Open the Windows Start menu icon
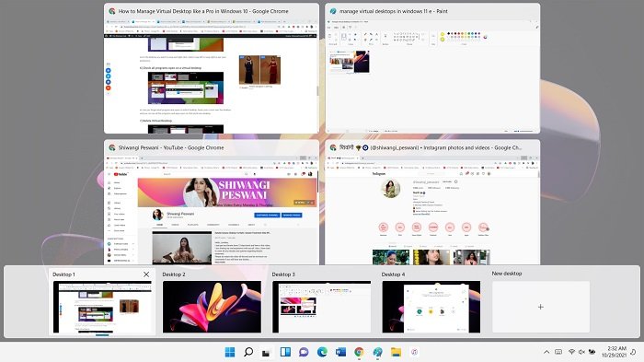The width and height of the screenshot is (644, 362). pyautogui.click(x=230, y=352)
